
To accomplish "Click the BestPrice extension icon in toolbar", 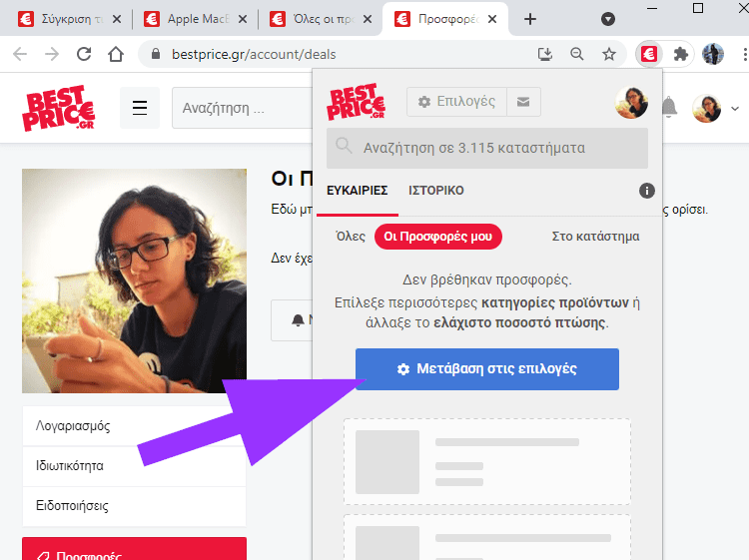I will [x=649, y=54].
